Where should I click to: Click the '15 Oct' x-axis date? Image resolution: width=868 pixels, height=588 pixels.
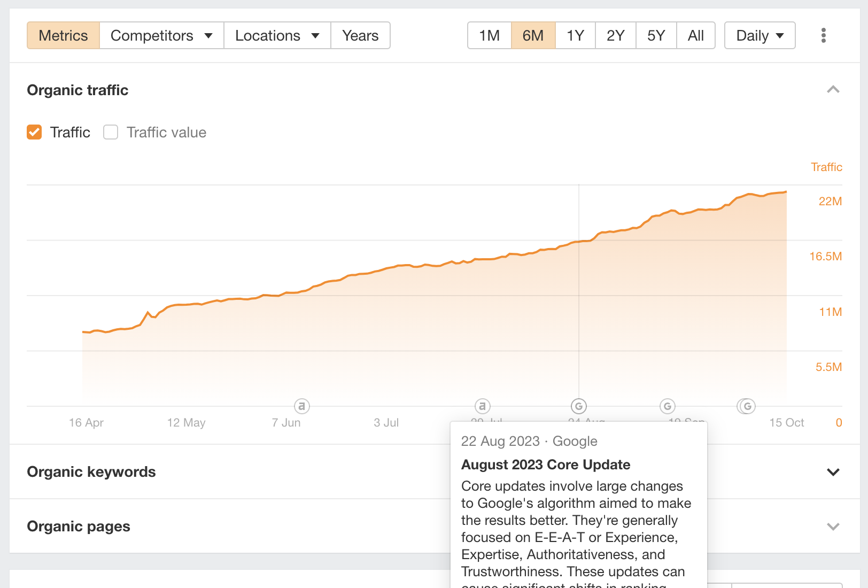click(x=787, y=423)
